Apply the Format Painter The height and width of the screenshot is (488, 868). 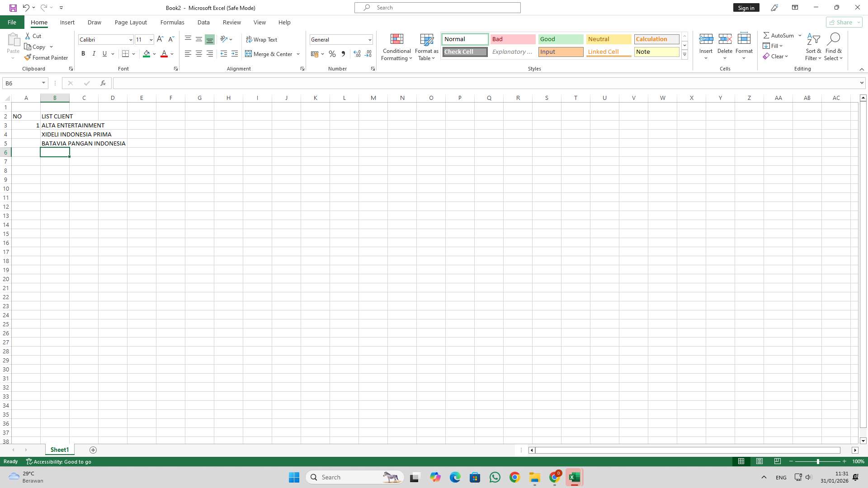click(47, 57)
